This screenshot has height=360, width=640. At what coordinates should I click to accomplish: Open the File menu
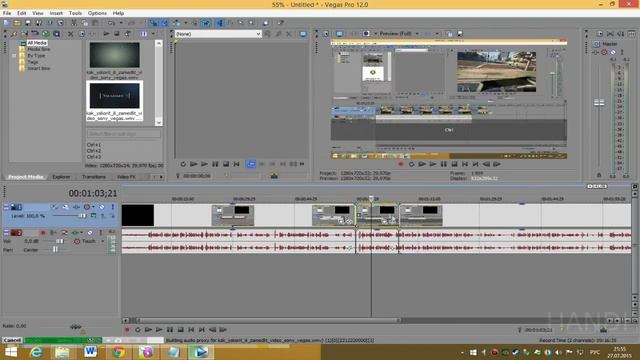(7, 13)
